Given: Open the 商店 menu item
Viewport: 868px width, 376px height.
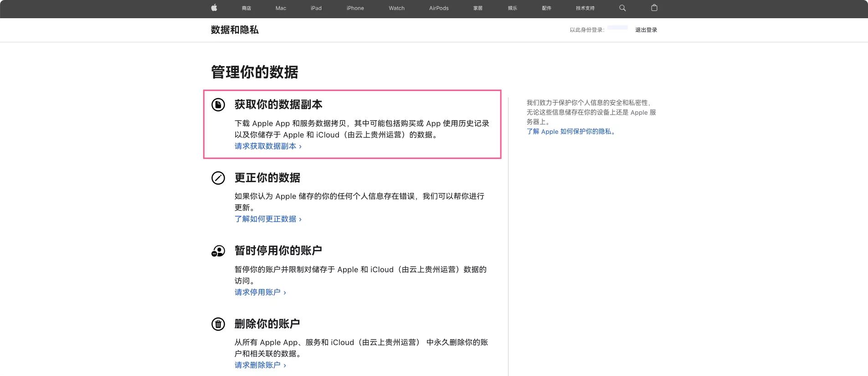Looking at the screenshot, I should [x=247, y=8].
